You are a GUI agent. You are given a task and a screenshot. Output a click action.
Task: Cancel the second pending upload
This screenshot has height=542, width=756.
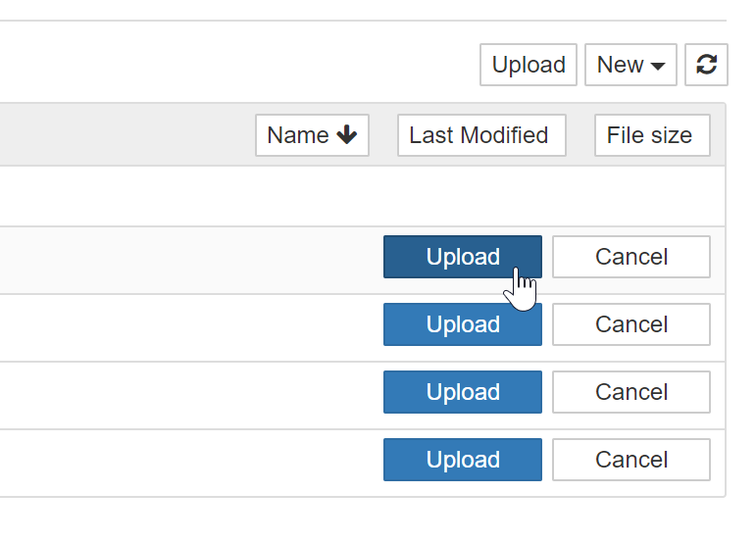tap(630, 324)
